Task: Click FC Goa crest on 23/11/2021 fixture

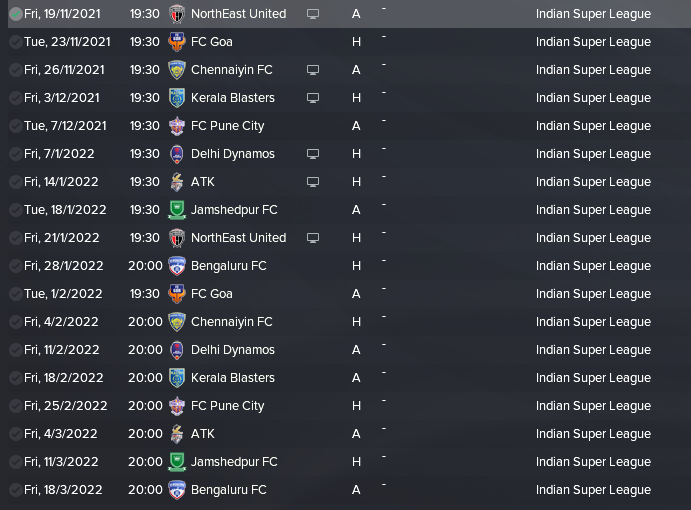Action: click(x=177, y=42)
